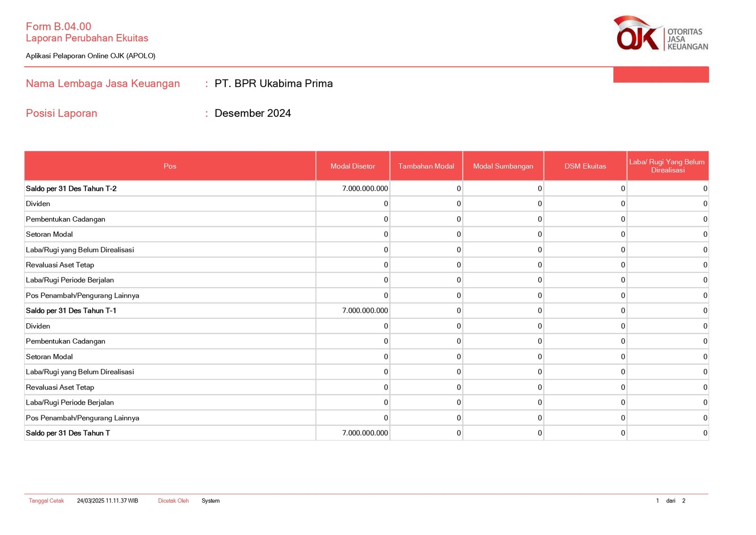
Task: Click the Saldo per 31 Des Tahun T-1 label
Action: click(71, 311)
